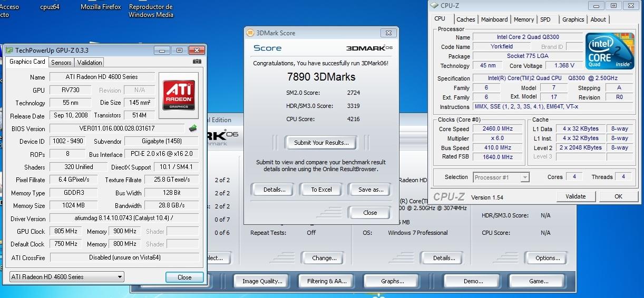Click Filtering & AA button in 3DMark06

click(327, 281)
